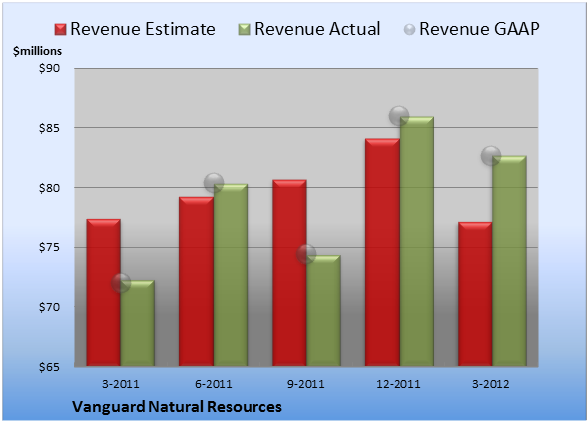Click the GAAP sphere marker for 3-2011
Screen dimensions: 588x422
[121, 282]
